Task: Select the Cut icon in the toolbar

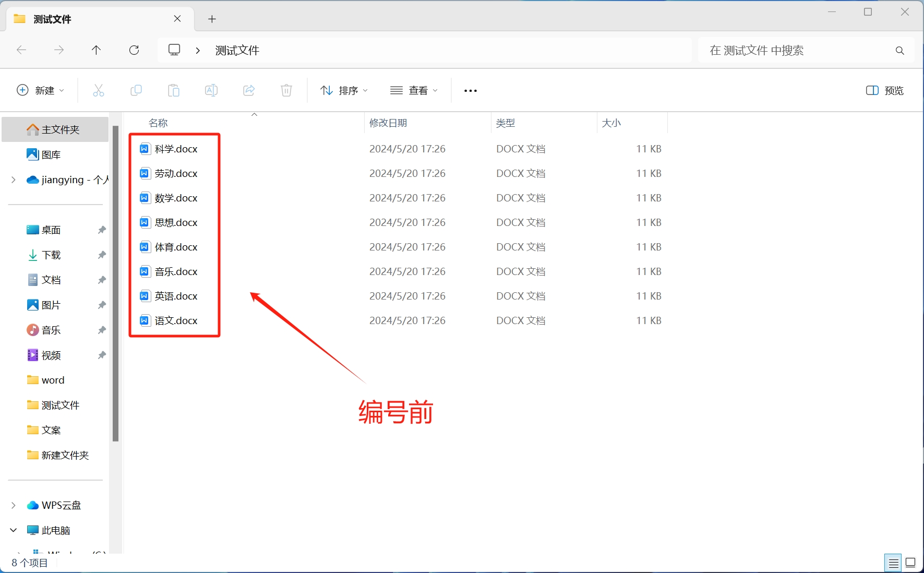Action: (x=99, y=90)
